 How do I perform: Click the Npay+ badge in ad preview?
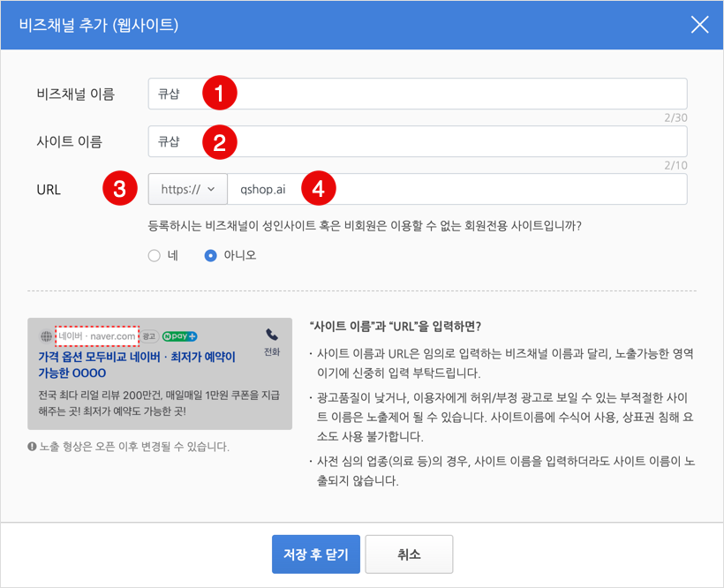click(x=179, y=336)
